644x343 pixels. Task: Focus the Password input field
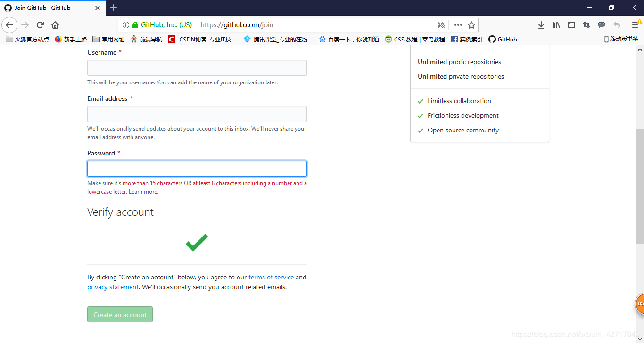(197, 169)
